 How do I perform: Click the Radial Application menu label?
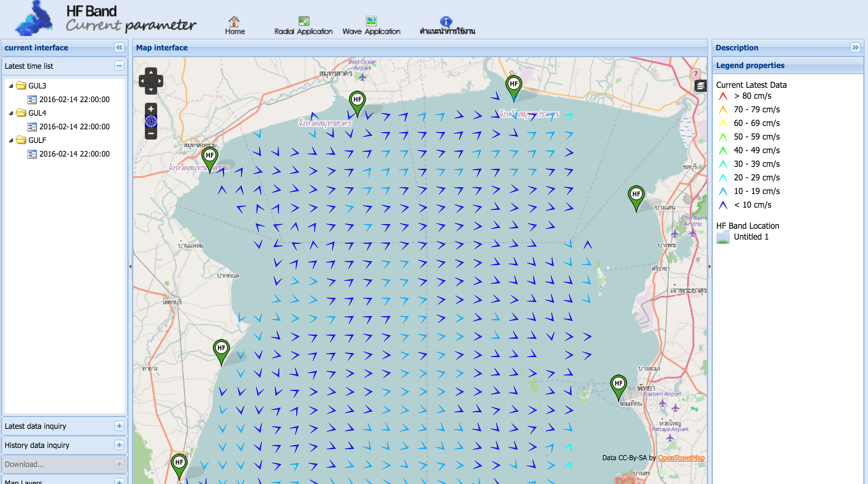pyautogui.click(x=303, y=31)
